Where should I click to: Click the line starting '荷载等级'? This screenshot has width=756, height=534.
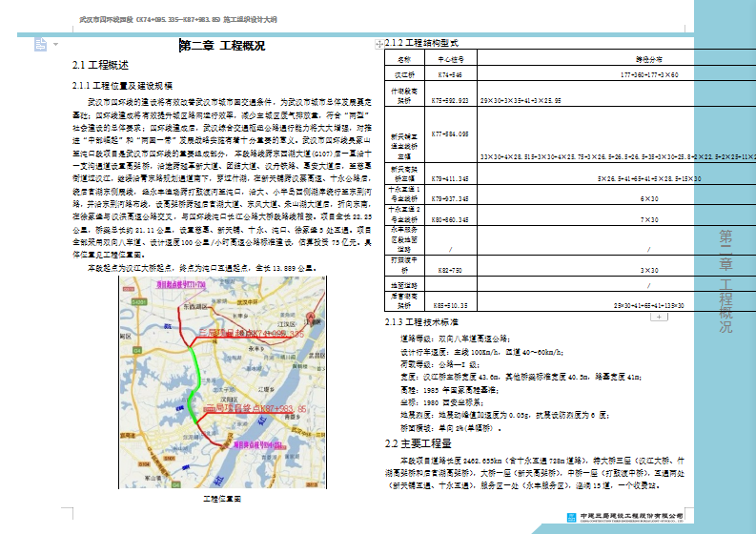coord(439,364)
